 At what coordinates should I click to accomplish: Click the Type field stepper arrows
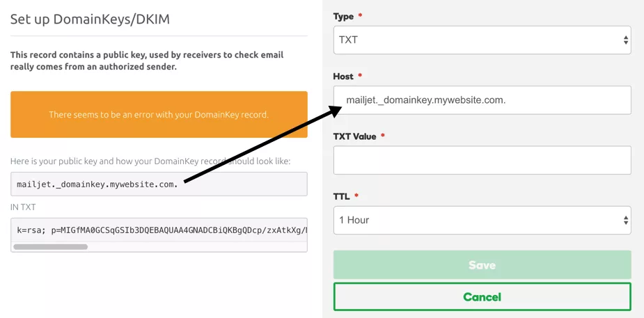point(625,40)
